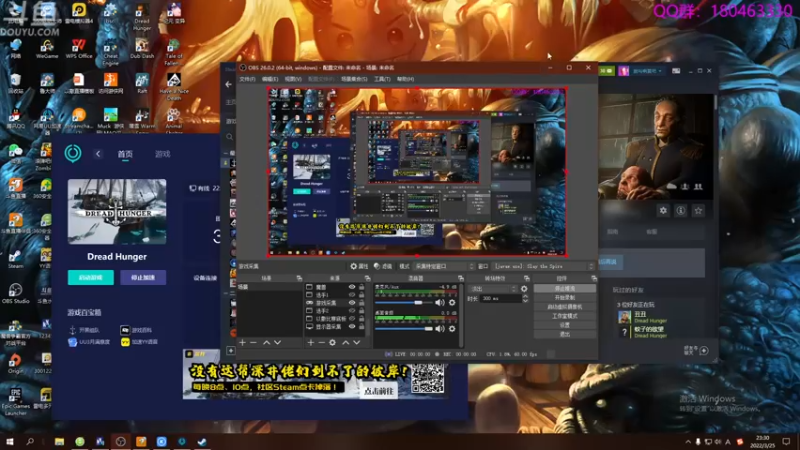
Task: Pop out the Audio Mixer dock panel
Action: point(461,279)
